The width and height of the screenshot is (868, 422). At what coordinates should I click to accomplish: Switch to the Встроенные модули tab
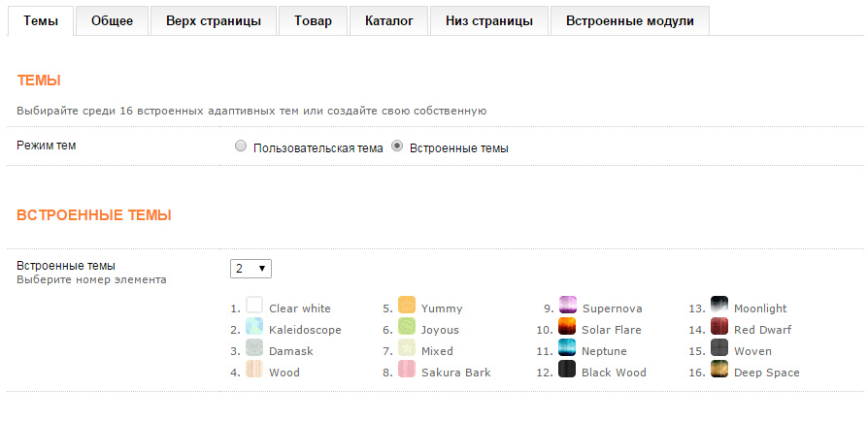click(629, 21)
